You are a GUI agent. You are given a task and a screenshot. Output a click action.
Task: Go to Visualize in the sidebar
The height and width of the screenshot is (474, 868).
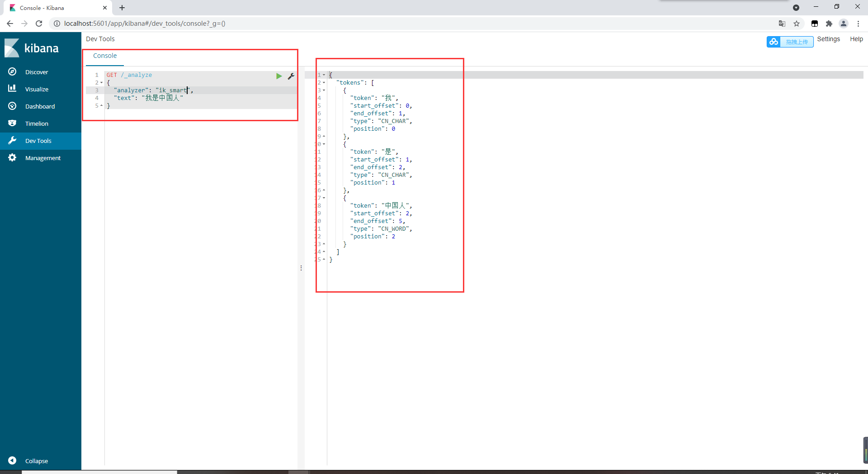point(37,89)
